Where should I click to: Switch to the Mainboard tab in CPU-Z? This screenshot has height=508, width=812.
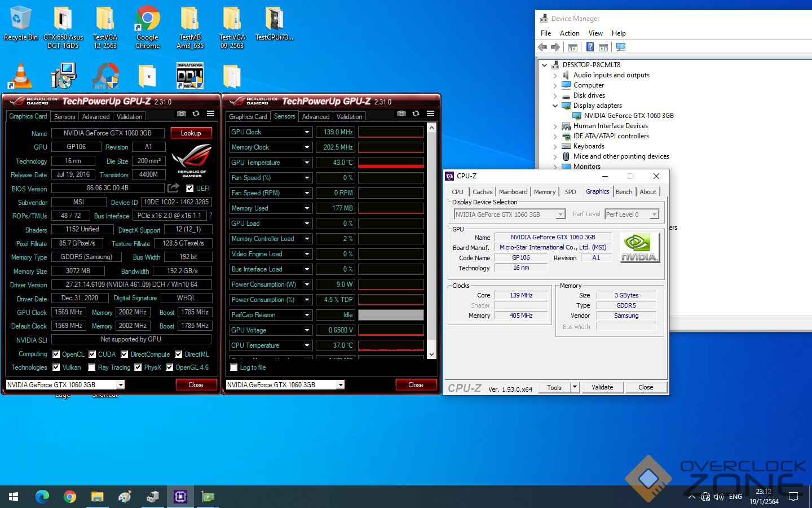pos(513,192)
